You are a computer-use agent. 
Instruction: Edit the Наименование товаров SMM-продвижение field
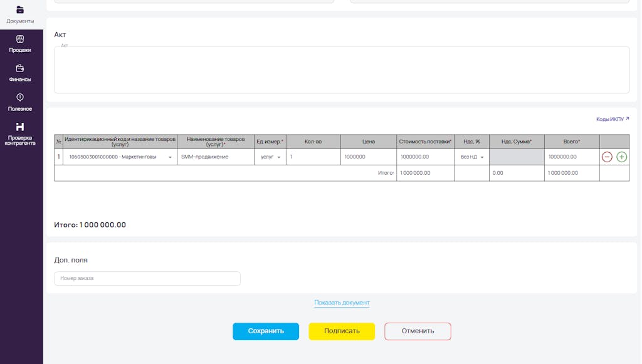coord(216,157)
